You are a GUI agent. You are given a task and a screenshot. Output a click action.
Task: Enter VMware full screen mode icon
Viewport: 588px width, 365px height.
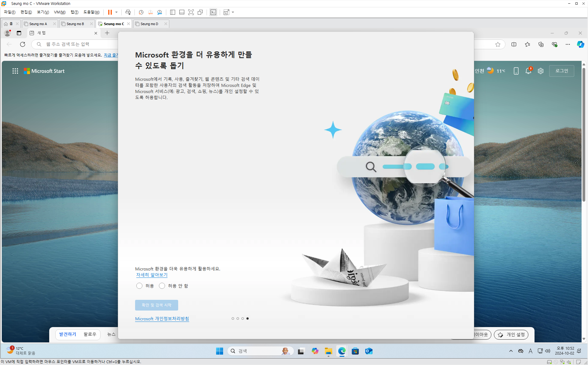coord(191,12)
